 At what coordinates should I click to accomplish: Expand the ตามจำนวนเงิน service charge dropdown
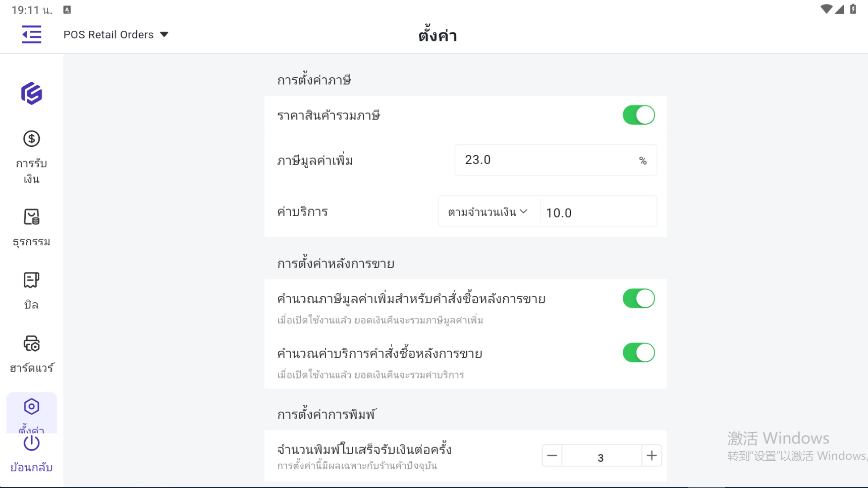[x=487, y=212]
